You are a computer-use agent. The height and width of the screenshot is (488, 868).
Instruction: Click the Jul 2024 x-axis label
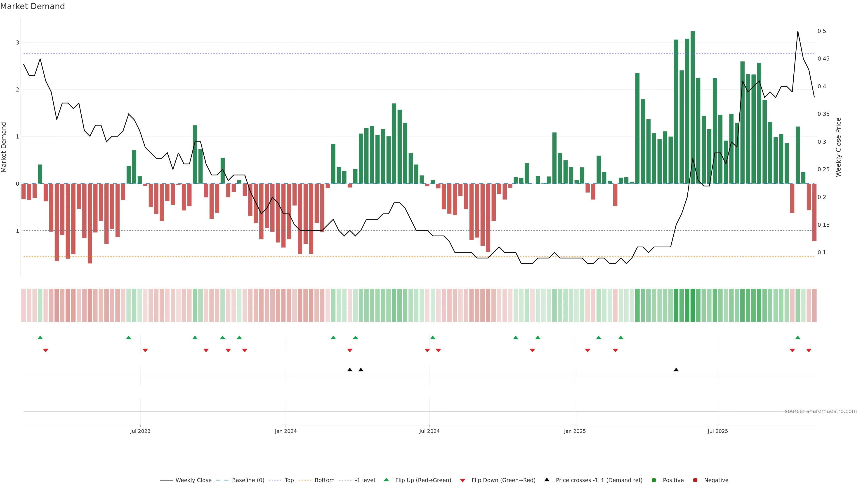pos(429,431)
